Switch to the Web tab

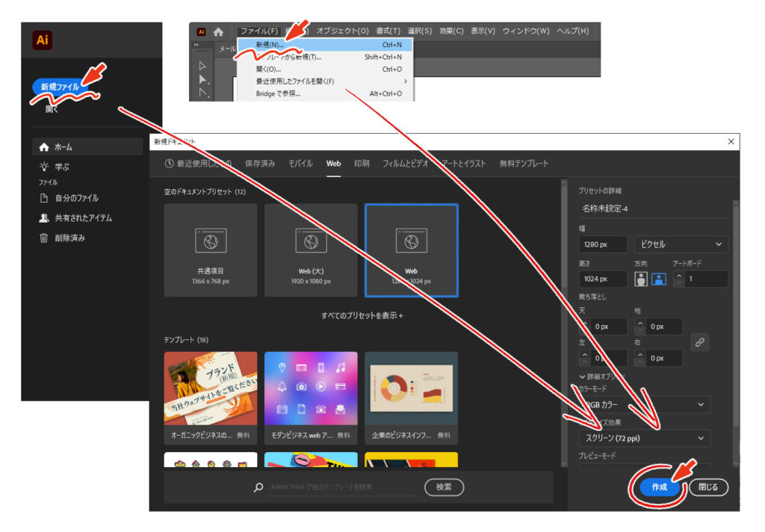[x=334, y=164]
